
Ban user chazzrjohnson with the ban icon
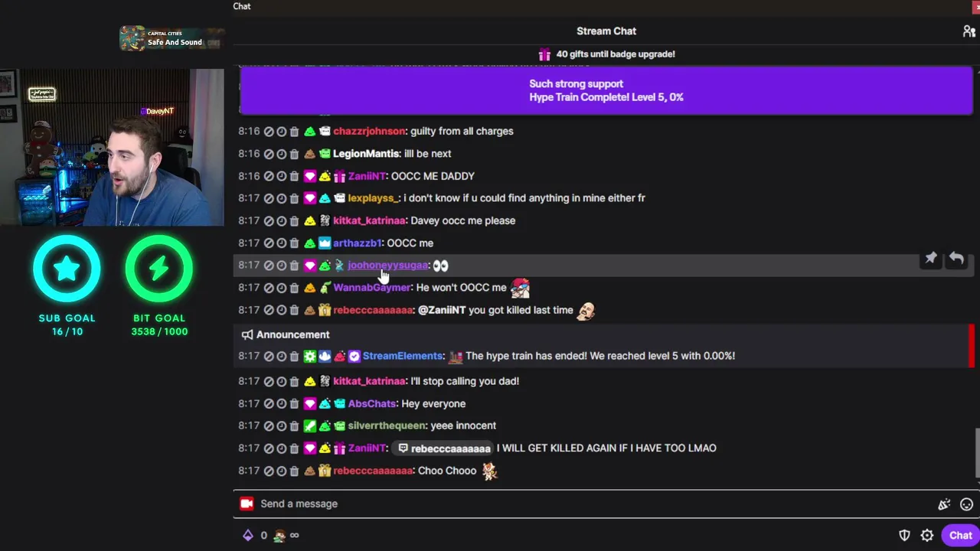[269, 132]
